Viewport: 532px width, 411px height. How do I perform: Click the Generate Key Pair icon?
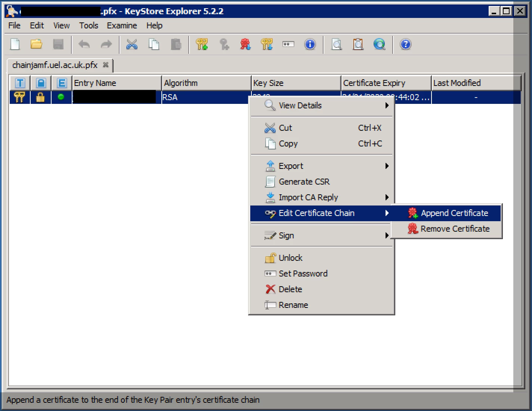coord(202,44)
